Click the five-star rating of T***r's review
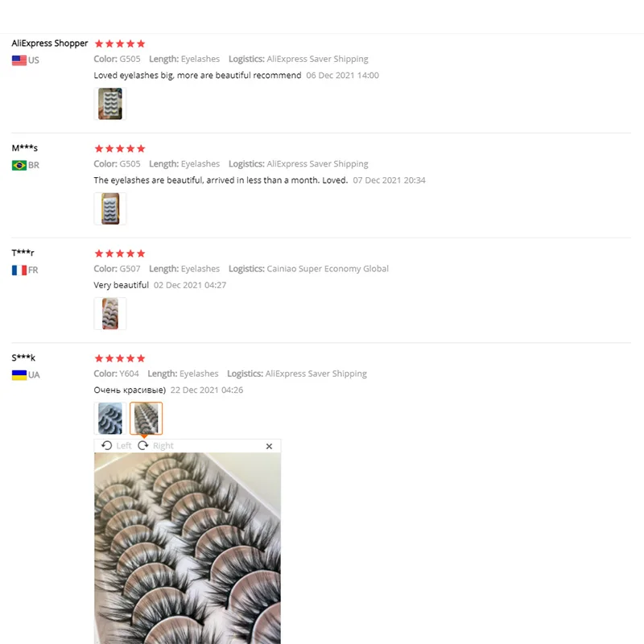 click(120, 254)
